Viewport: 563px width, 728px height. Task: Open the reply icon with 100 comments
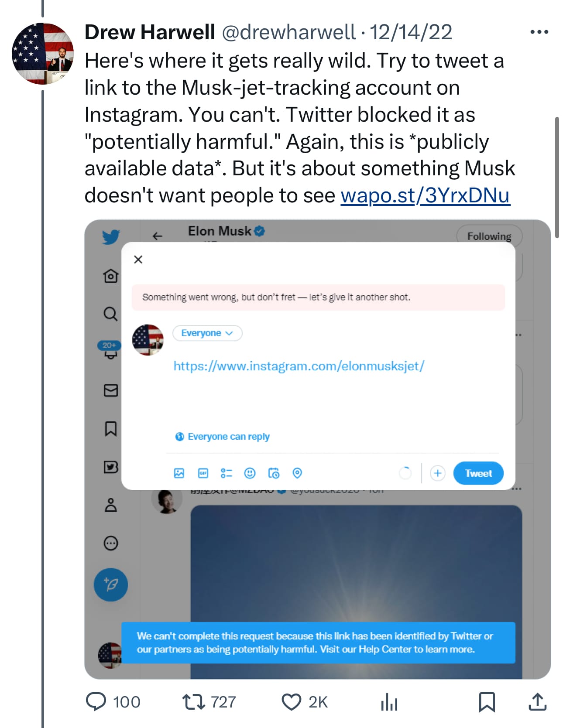(96, 701)
